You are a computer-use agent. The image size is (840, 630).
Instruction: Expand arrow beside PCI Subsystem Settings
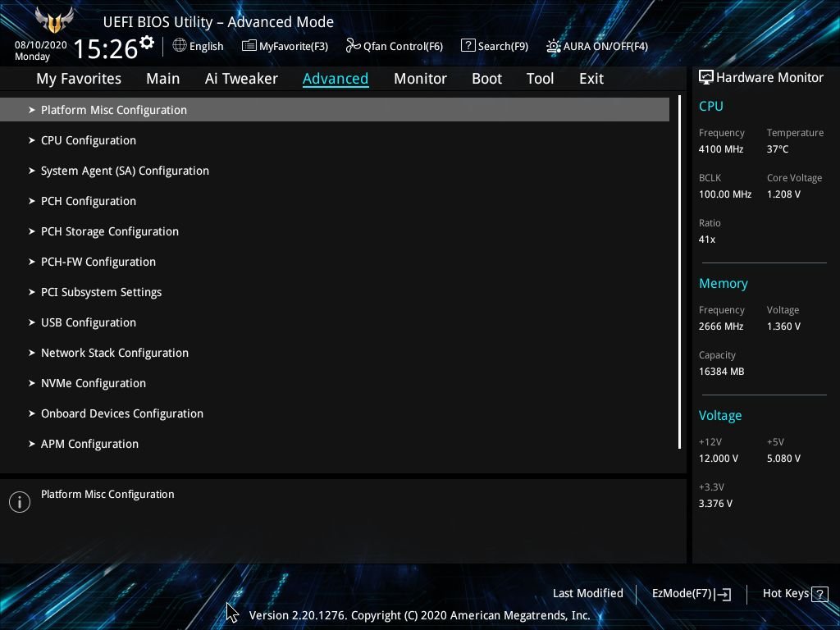point(32,292)
